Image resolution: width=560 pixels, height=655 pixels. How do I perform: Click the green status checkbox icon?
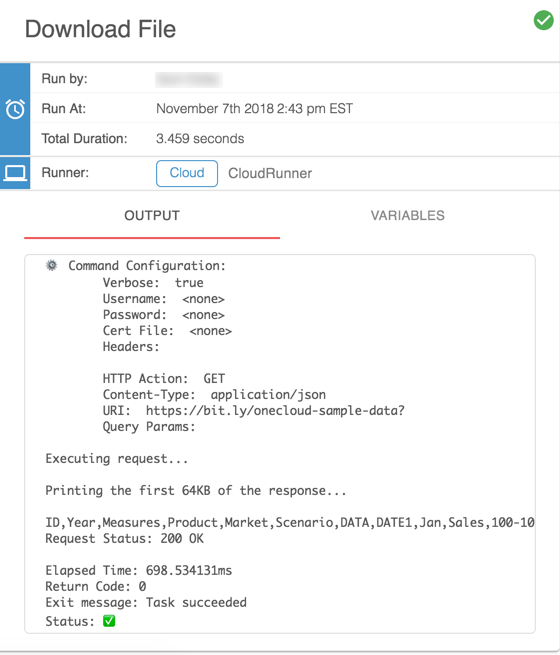pos(109,621)
